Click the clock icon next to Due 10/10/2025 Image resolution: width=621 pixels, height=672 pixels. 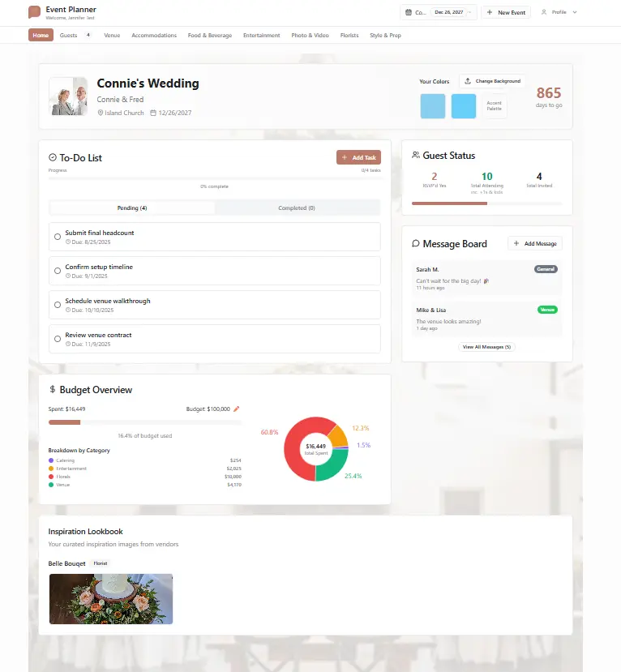(68, 310)
